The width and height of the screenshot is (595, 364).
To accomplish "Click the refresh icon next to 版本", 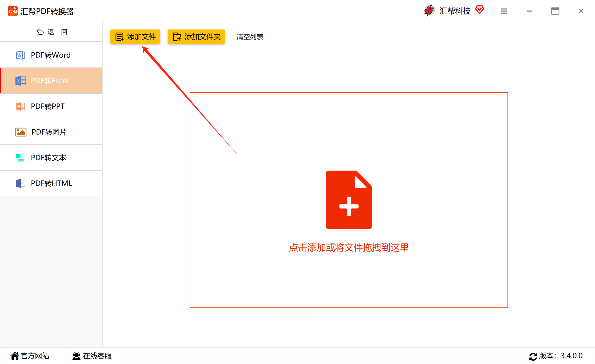I will [x=533, y=356].
